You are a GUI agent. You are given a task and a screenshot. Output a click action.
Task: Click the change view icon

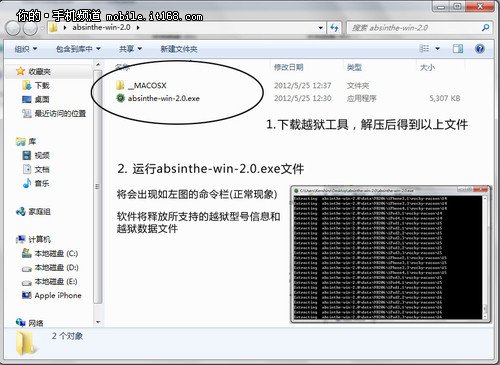424,49
